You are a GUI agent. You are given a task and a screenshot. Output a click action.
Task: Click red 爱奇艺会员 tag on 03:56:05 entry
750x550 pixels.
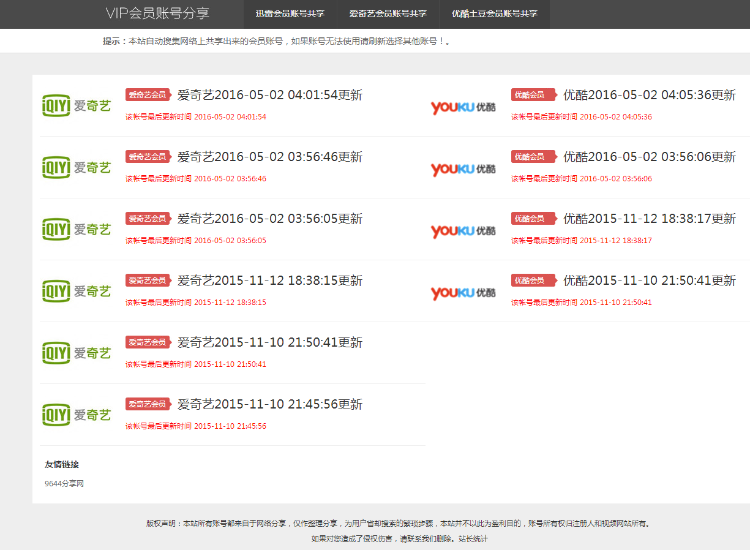pyautogui.click(x=148, y=219)
